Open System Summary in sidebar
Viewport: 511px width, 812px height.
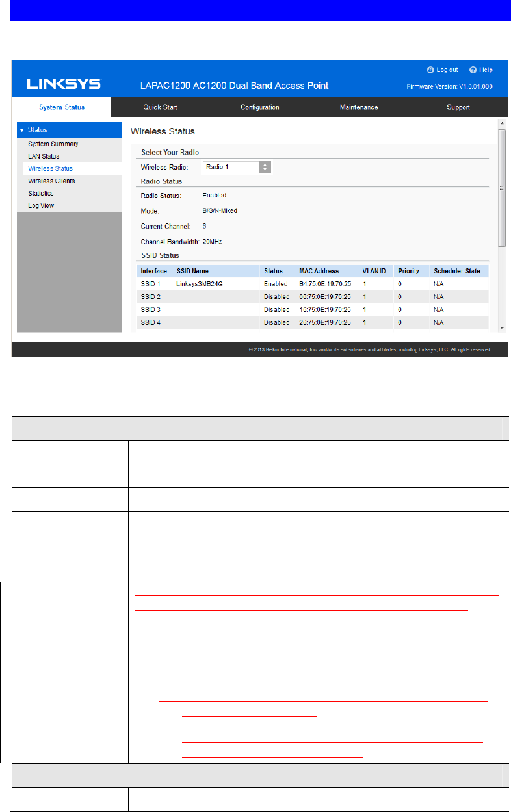click(53, 144)
